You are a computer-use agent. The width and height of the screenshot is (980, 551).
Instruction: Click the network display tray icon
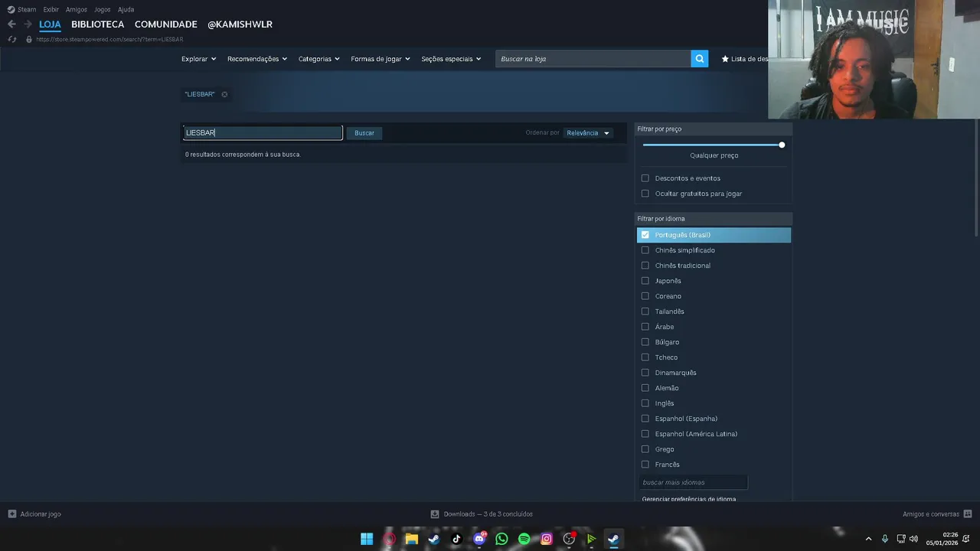tap(901, 539)
